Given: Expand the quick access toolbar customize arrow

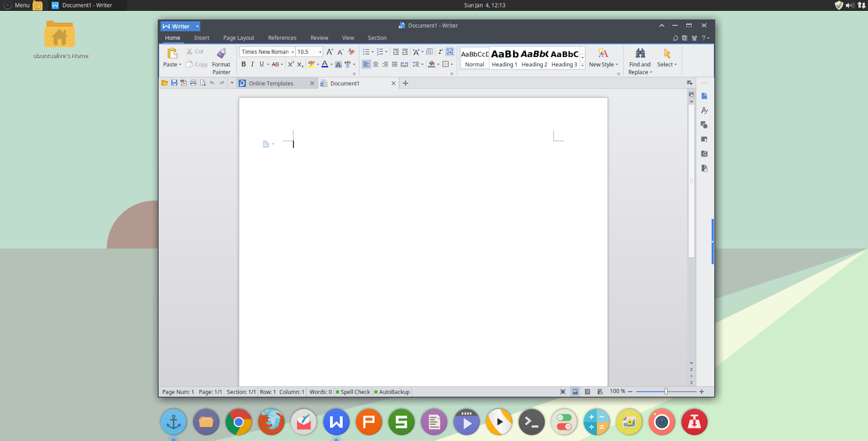Looking at the screenshot, I should (232, 83).
